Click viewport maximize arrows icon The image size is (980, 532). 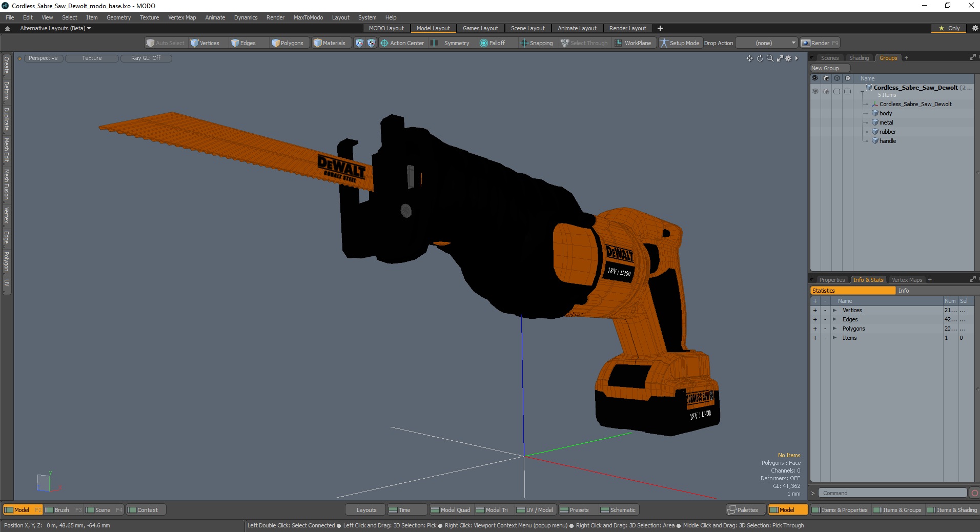click(780, 58)
